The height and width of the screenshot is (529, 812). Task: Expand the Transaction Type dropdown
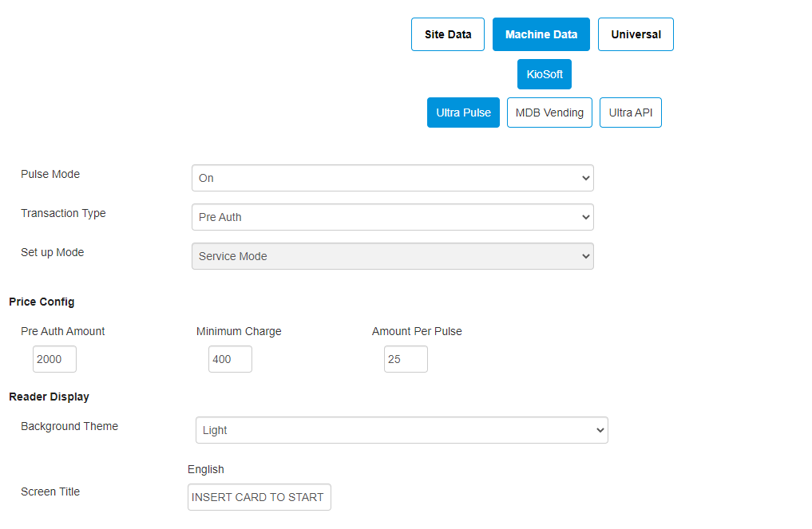point(392,216)
